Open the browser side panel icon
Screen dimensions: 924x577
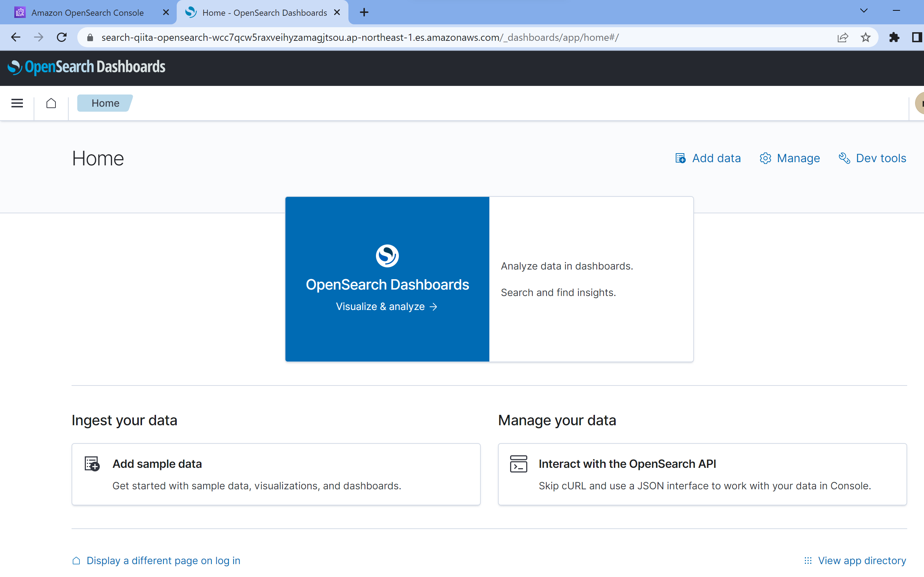[x=916, y=37]
